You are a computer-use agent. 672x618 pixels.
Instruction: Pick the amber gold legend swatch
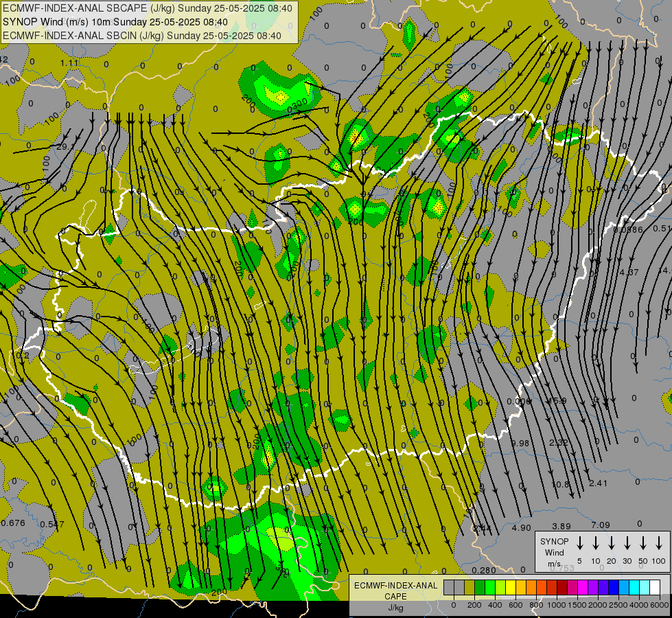pyautogui.click(x=521, y=587)
